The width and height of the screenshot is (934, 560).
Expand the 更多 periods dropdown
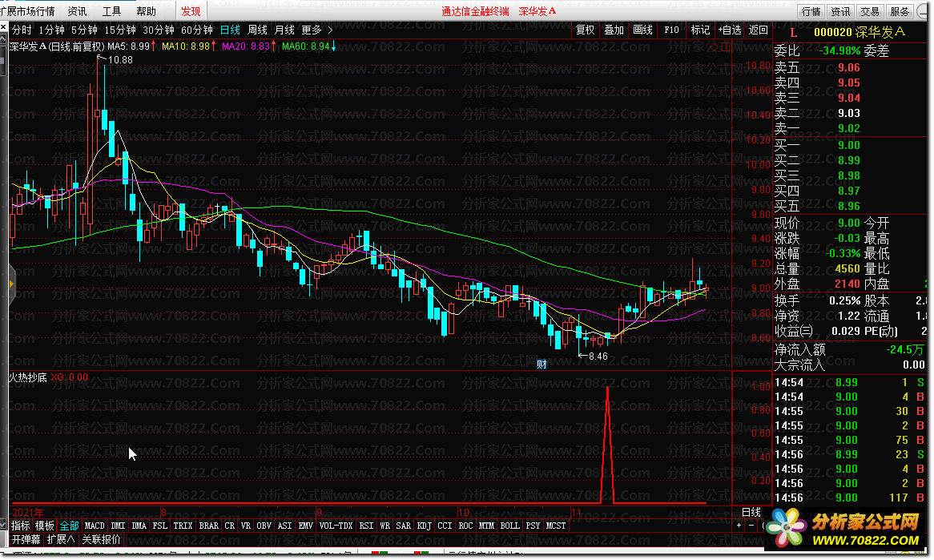[317, 30]
